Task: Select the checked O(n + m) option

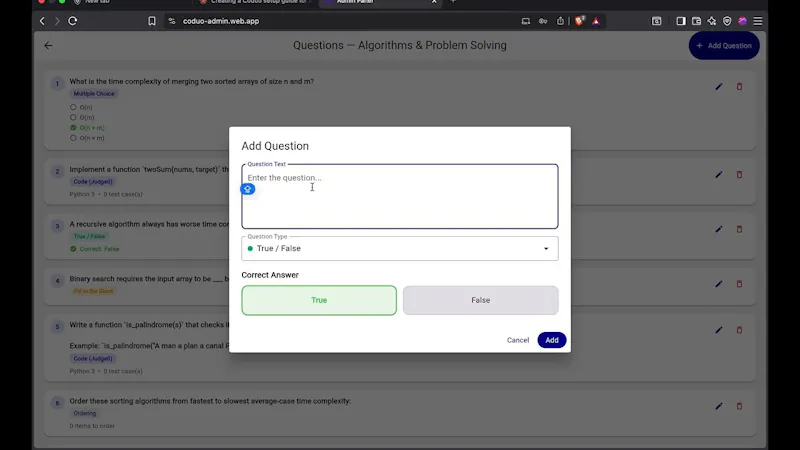Action: (x=73, y=128)
